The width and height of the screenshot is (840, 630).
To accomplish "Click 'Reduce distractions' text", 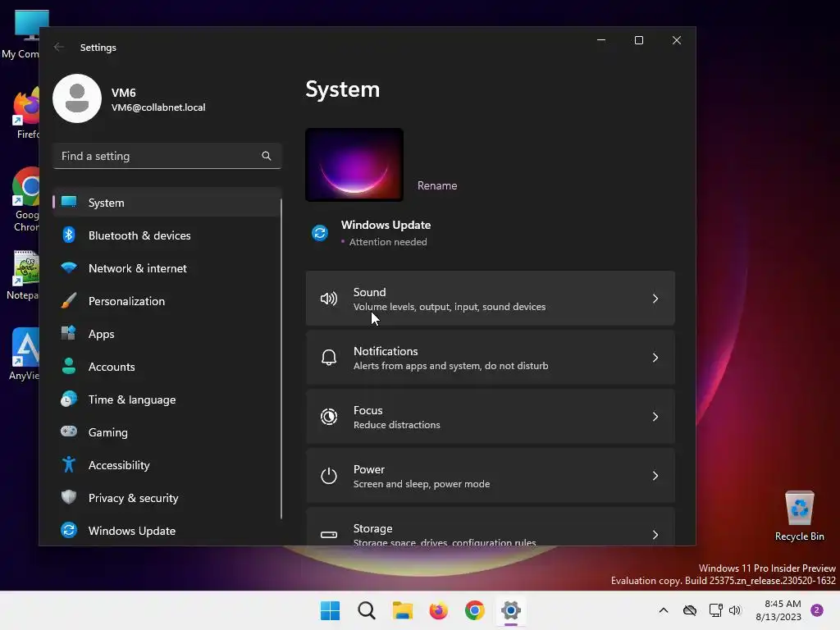I will pos(396,425).
